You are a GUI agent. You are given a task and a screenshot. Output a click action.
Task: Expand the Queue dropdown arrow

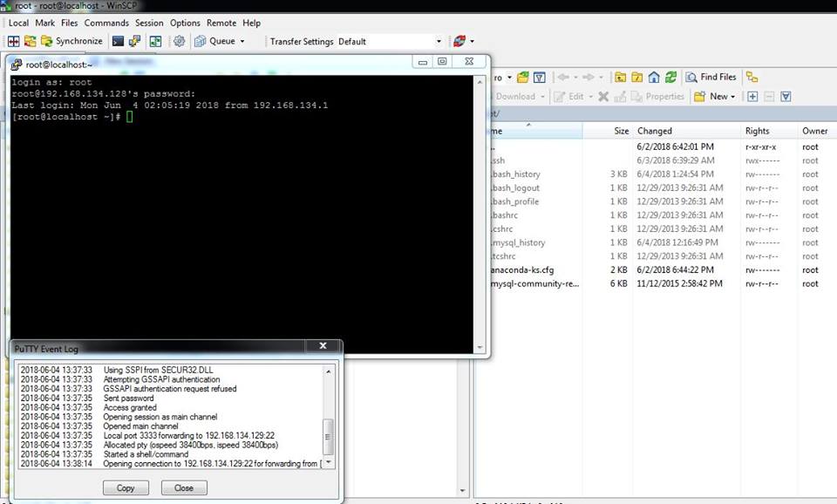(x=242, y=41)
